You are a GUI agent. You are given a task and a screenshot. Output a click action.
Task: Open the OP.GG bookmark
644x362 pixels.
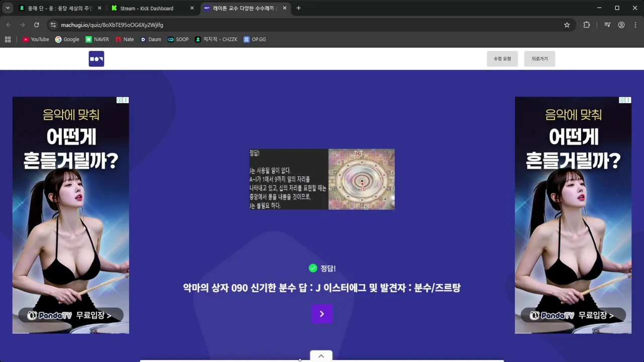pos(255,39)
